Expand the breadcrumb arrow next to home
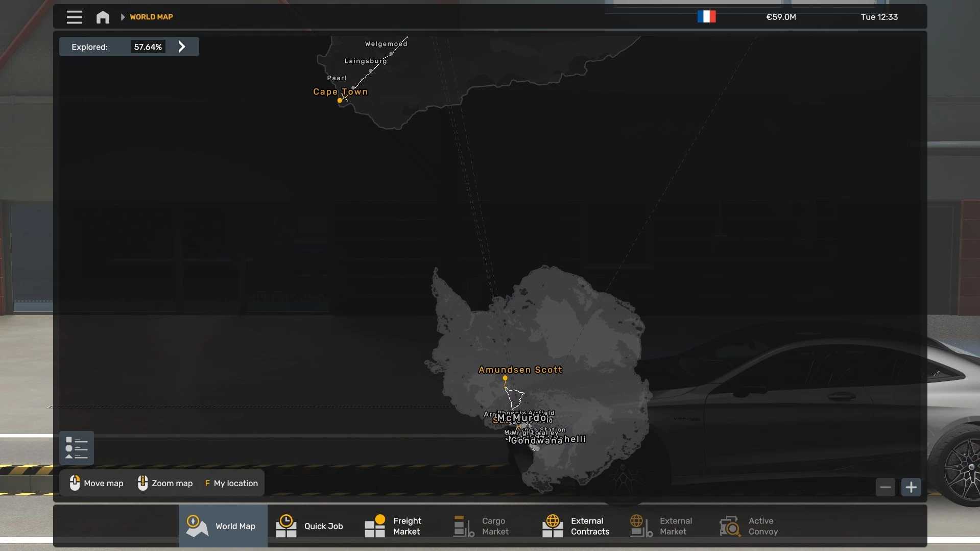 click(x=123, y=17)
